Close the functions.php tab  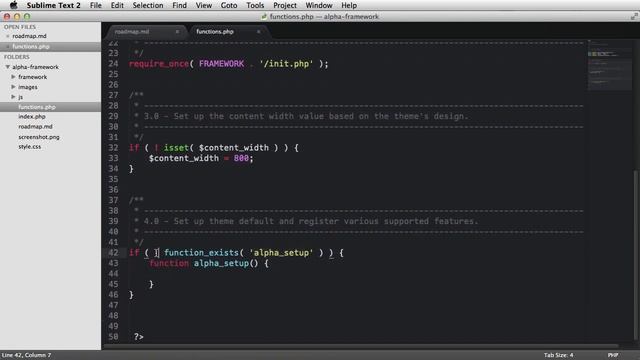tap(258, 31)
